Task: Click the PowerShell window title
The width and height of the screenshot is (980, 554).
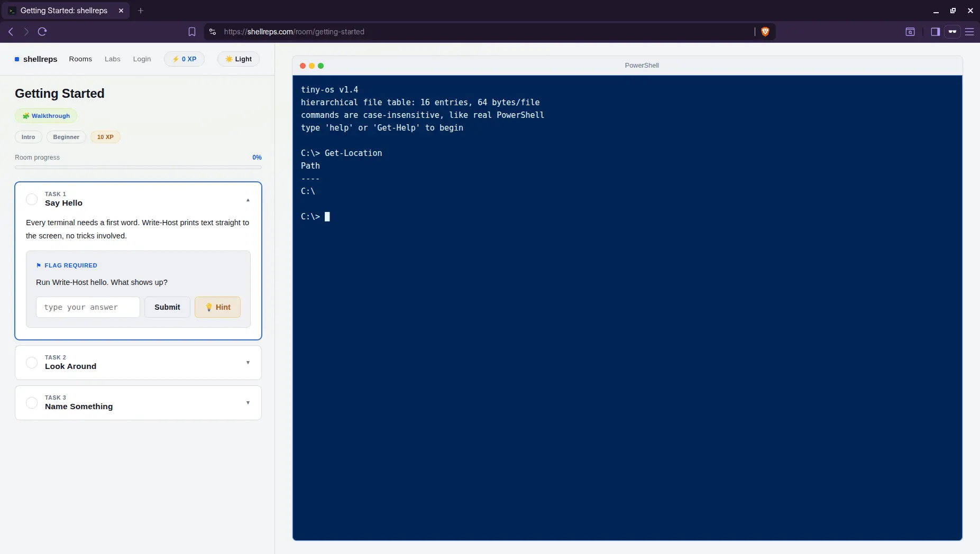Action: coord(642,66)
